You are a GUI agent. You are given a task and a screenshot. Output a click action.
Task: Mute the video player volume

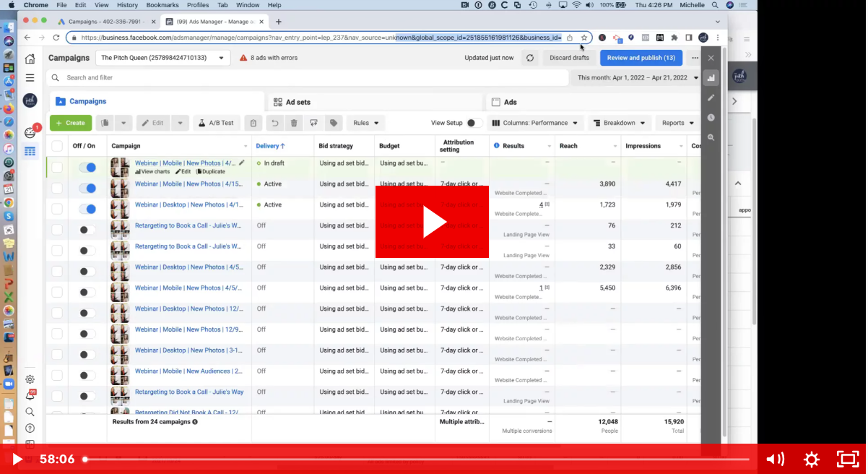(x=775, y=459)
